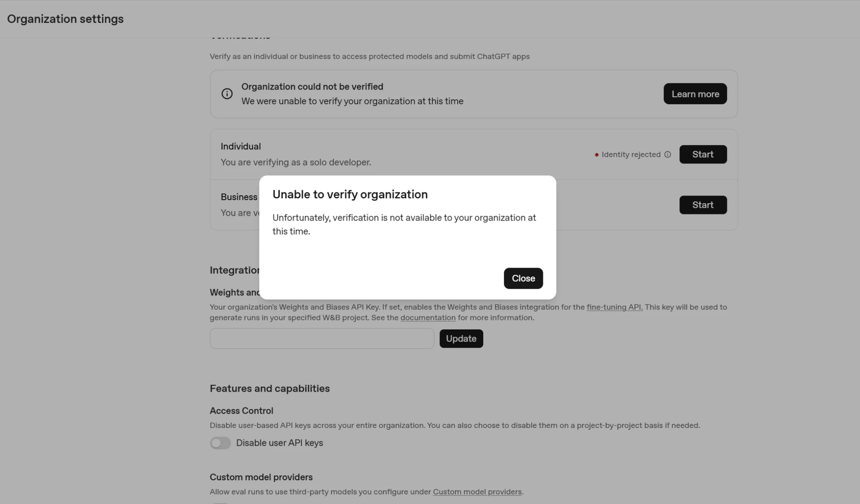Screen dimensions: 860x504
Task: Click the red status dot before 'Identity rejected'
Action: point(597,155)
